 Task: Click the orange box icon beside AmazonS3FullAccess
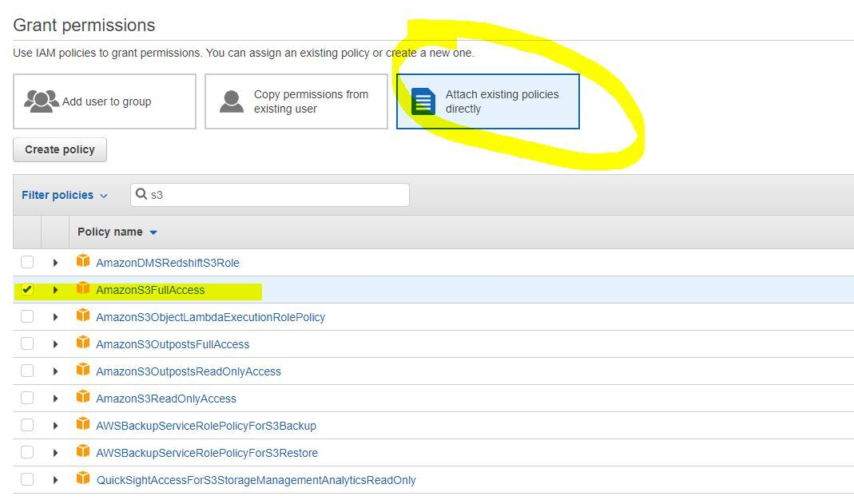(83, 288)
